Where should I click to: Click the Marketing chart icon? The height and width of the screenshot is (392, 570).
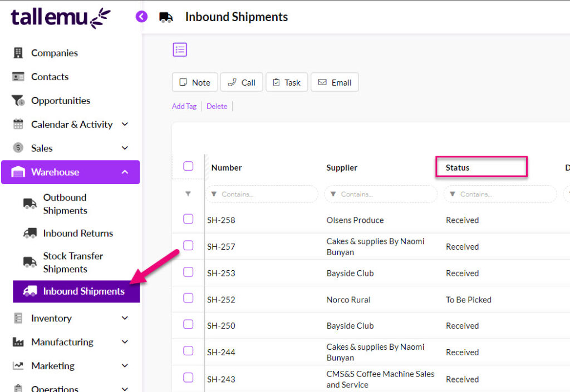(x=18, y=365)
